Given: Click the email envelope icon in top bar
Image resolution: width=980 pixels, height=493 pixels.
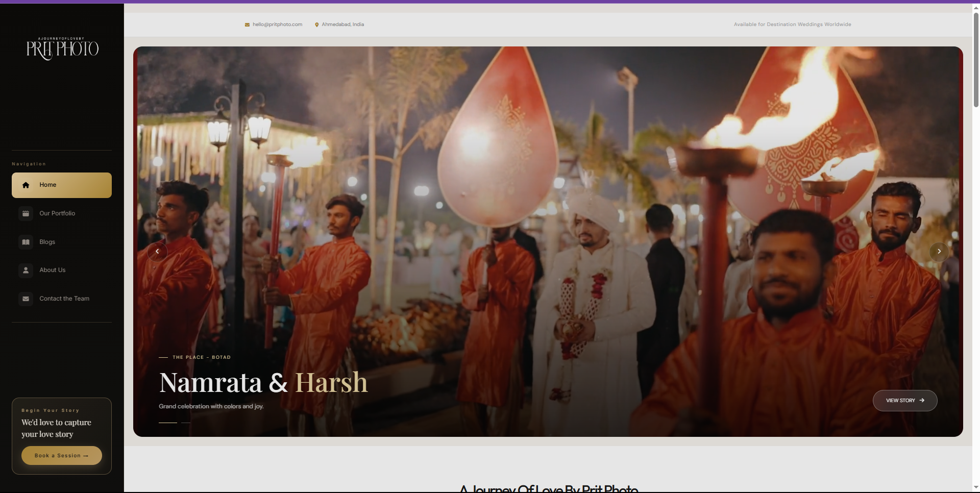Looking at the screenshot, I should (247, 24).
